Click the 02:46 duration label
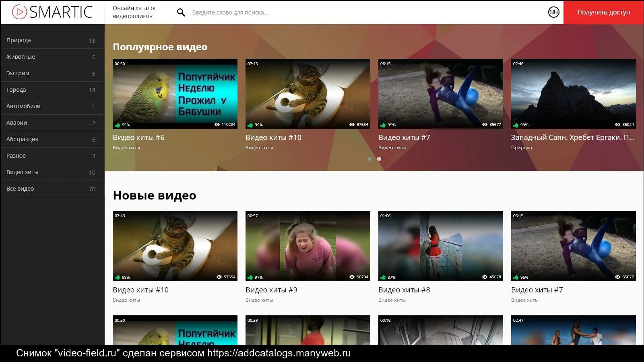 pyautogui.click(x=518, y=64)
